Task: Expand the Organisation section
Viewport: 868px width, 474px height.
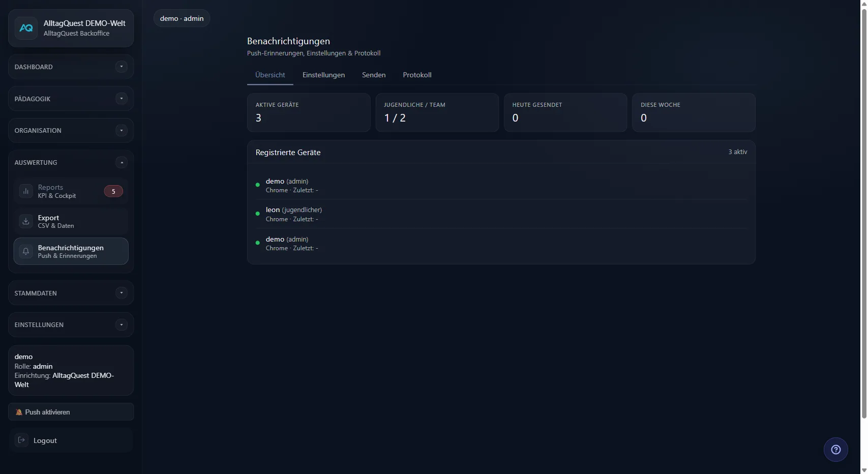Action: coord(121,131)
